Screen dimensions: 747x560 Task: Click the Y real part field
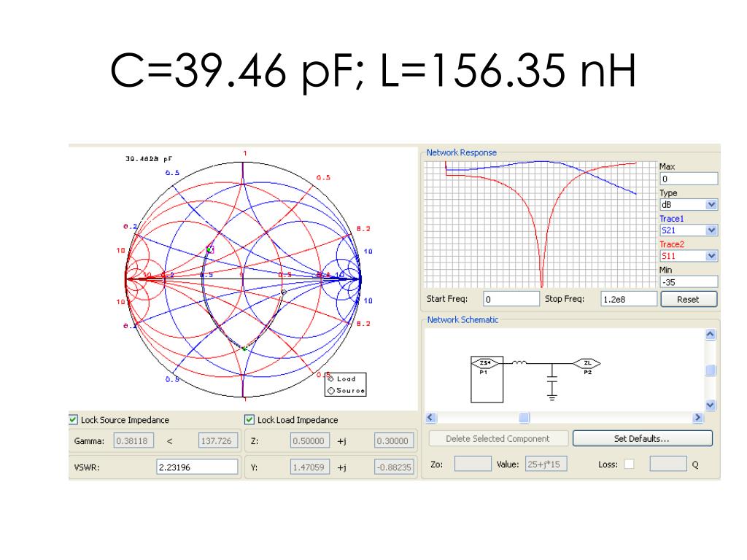point(309,467)
